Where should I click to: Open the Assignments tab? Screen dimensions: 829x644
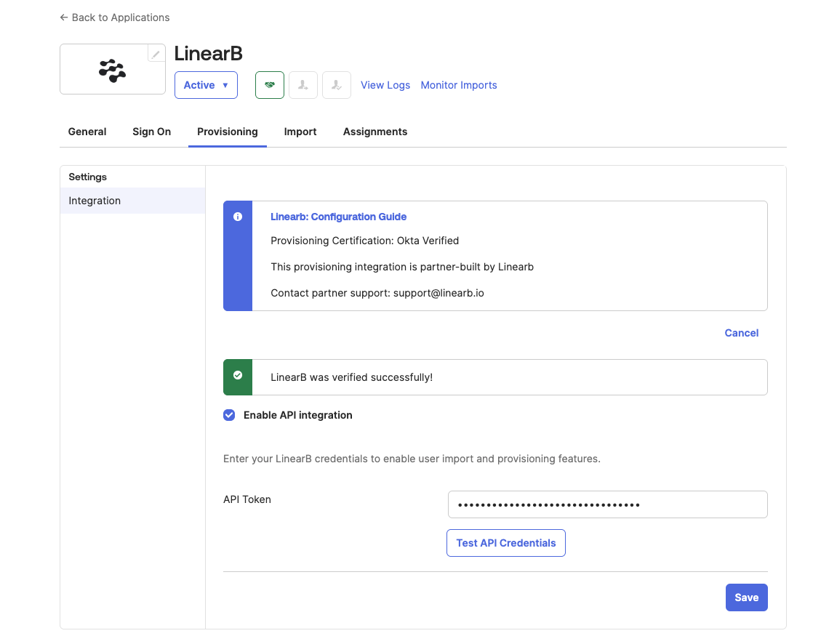(375, 132)
